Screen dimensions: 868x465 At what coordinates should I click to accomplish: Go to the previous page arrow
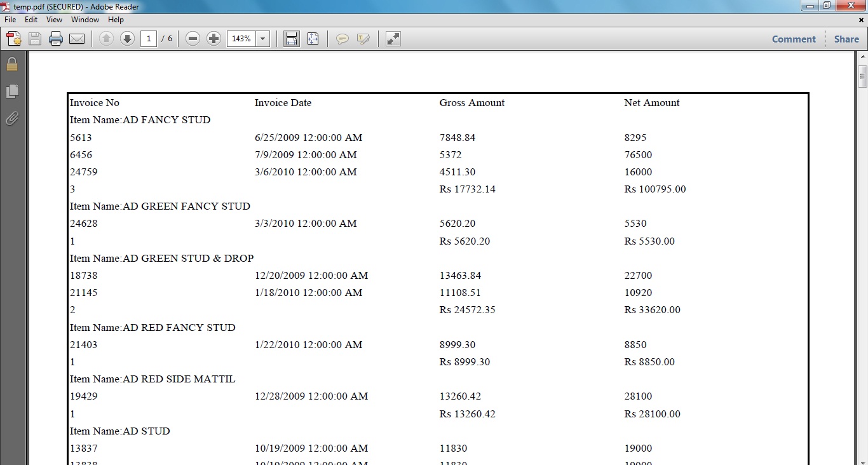pyautogui.click(x=106, y=39)
